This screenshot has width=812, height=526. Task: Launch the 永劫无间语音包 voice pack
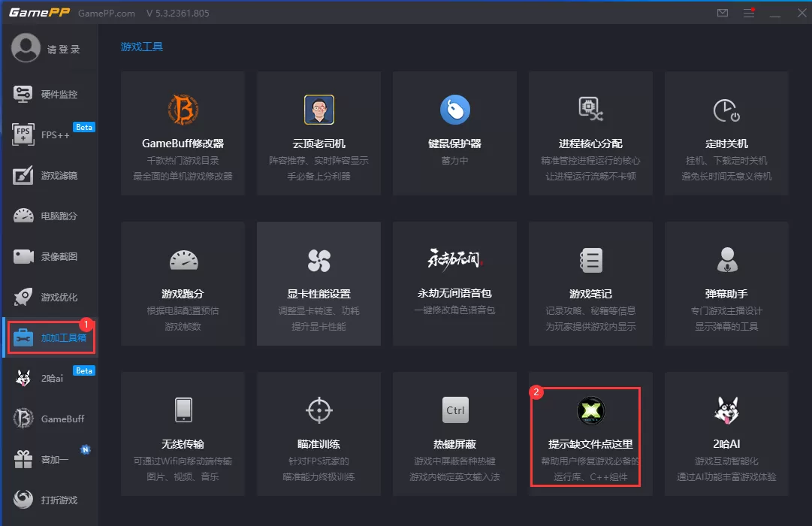coord(454,283)
